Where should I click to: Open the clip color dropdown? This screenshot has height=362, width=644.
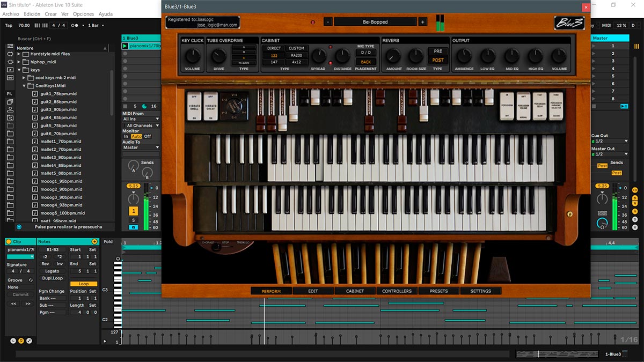20,257
